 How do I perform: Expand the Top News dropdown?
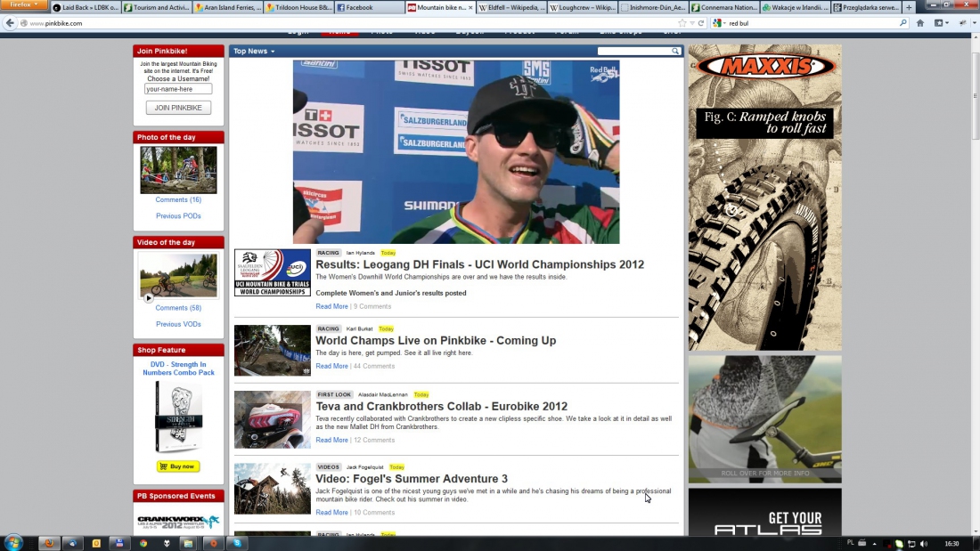click(x=254, y=52)
